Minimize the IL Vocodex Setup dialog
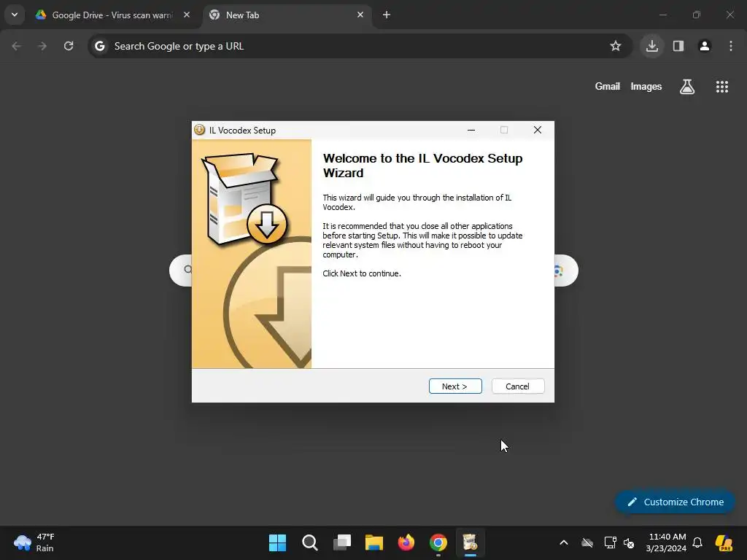Image resolution: width=747 pixels, height=560 pixels. point(471,130)
